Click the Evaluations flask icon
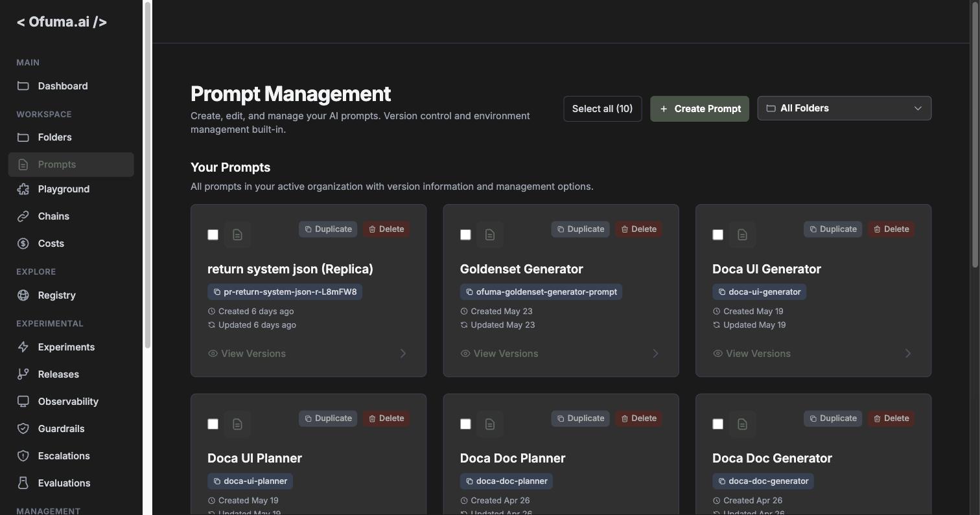Screen dimensions: 980x515 tap(23, 483)
